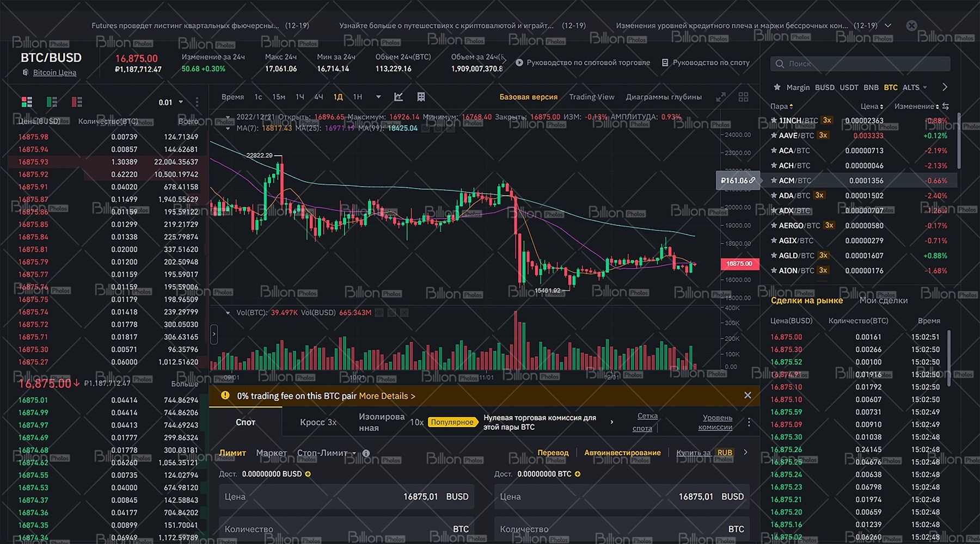Expand the chart to fullscreen
This screenshot has height=544, width=980.
coord(721,97)
